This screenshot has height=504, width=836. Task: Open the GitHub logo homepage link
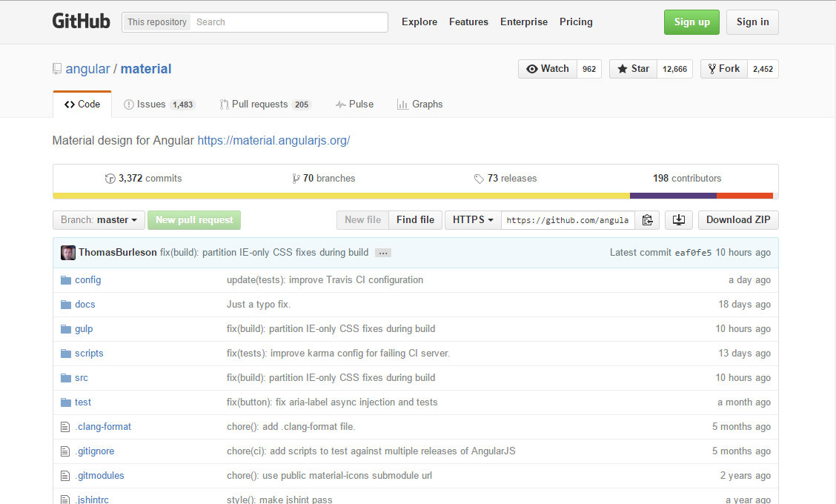click(x=81, y=21)
